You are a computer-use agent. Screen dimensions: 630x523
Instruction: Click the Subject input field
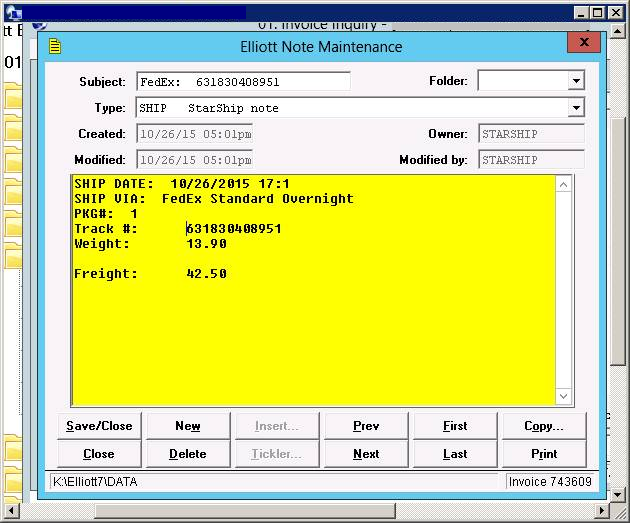[243, 82]
